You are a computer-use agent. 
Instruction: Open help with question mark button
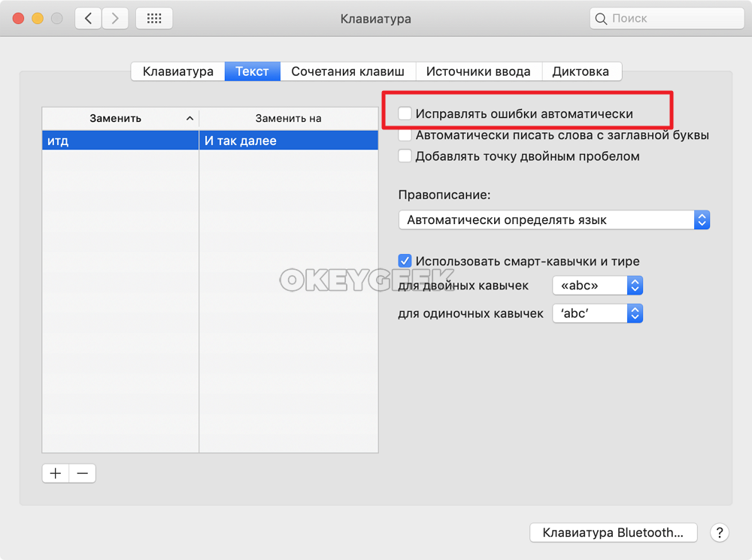[x=719, y=532]
